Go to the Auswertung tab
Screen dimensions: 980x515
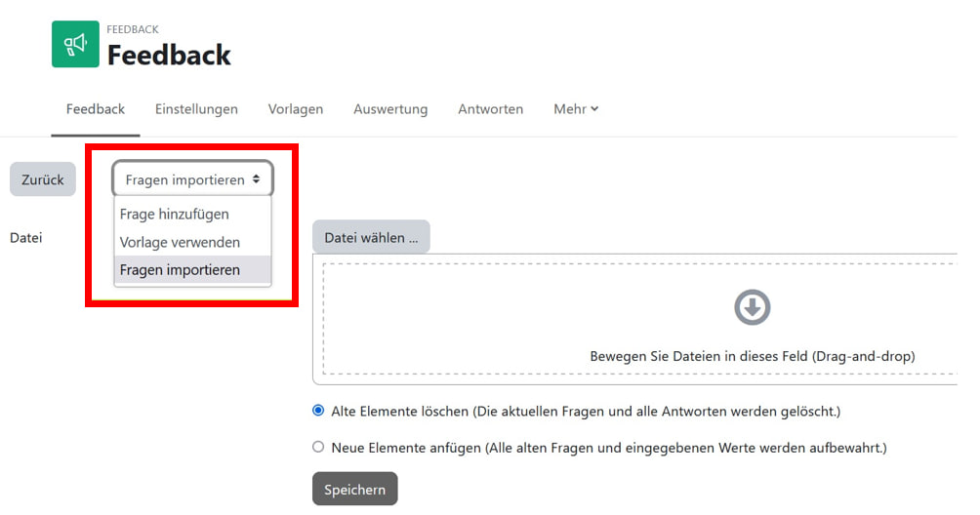tap(390, 109)
